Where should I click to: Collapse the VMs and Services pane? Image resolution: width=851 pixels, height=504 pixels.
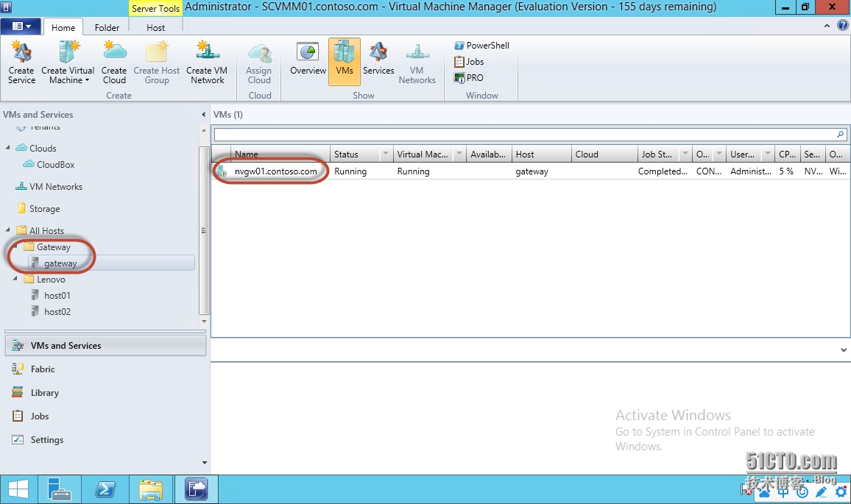point(203,115)
